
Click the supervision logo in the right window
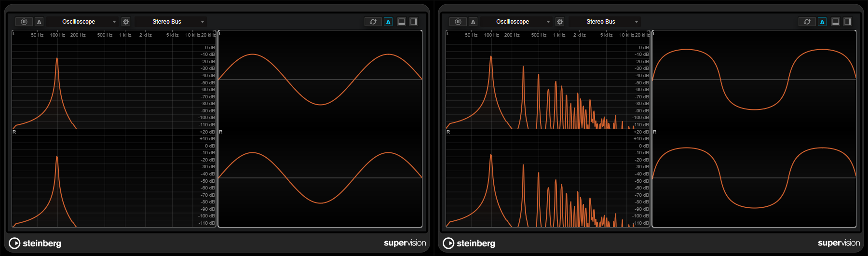point(839,243)
